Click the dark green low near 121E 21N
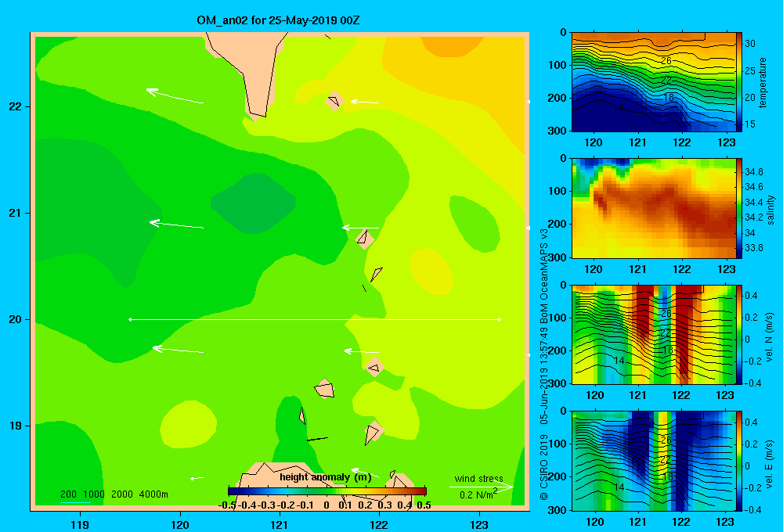Screen dimensions: 783x532 click(x=253, y=203)
